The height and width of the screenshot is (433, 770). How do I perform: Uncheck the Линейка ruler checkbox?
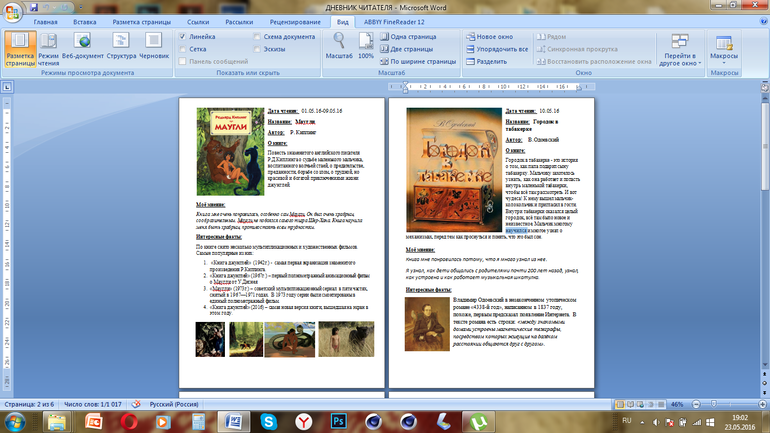(x=183, y=35)
